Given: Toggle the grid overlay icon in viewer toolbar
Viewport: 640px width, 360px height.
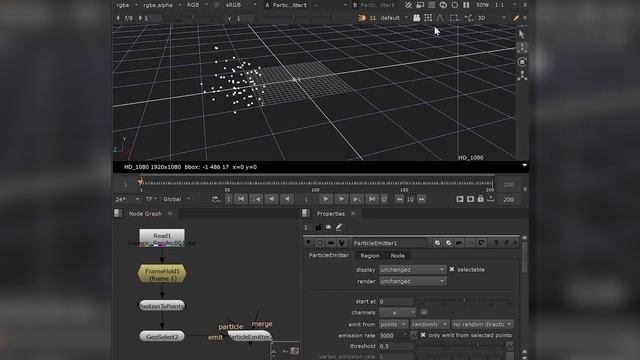Looking at the screenshot, I should pos(428,18).
